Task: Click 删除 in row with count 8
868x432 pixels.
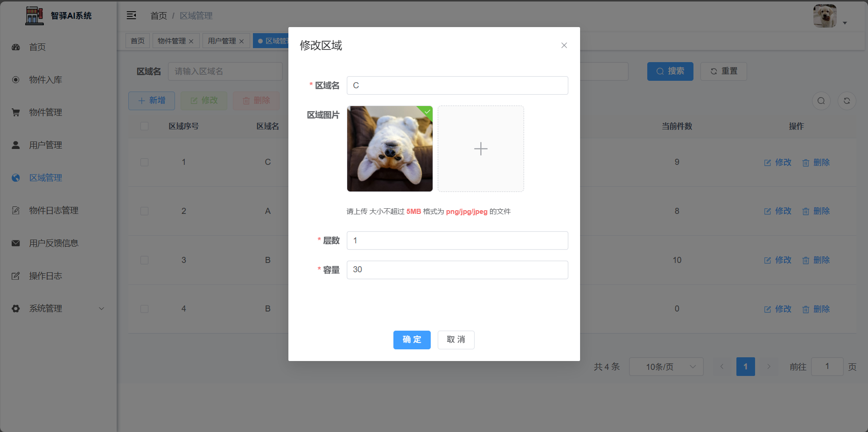Action: coord(816,211)
